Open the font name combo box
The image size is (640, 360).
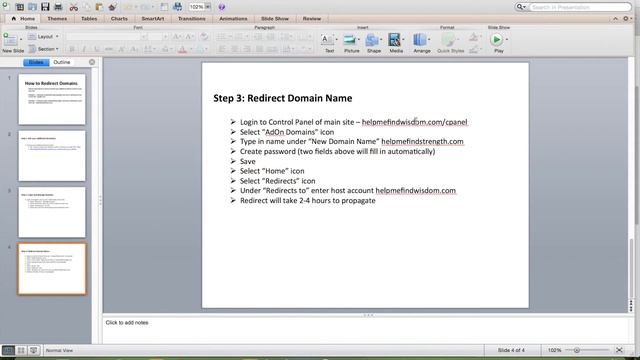(x=106, y=37)
